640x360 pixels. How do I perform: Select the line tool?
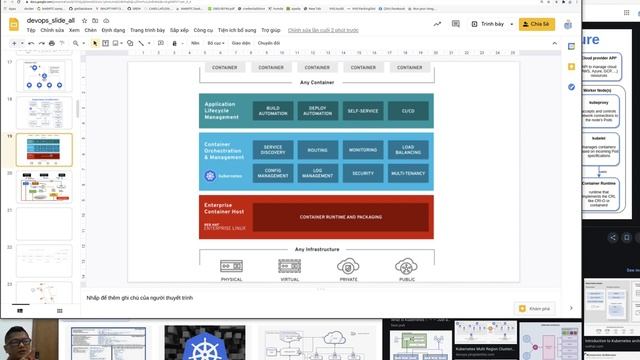coord(141,43)
